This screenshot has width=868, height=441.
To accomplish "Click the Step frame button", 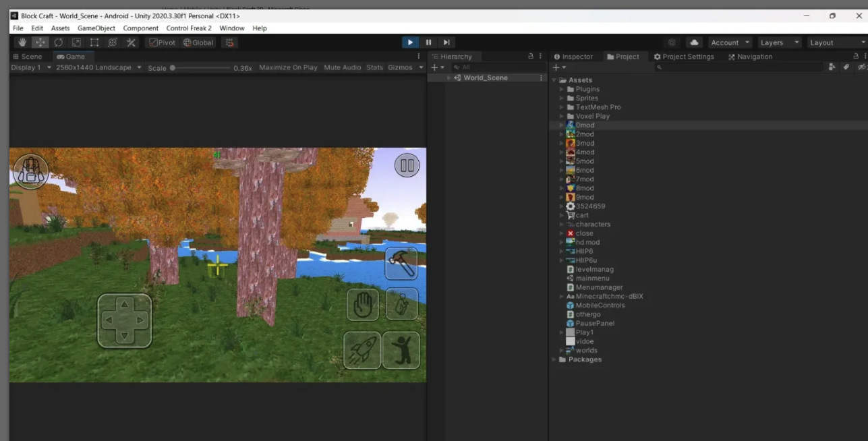I will tap(446, 42).
